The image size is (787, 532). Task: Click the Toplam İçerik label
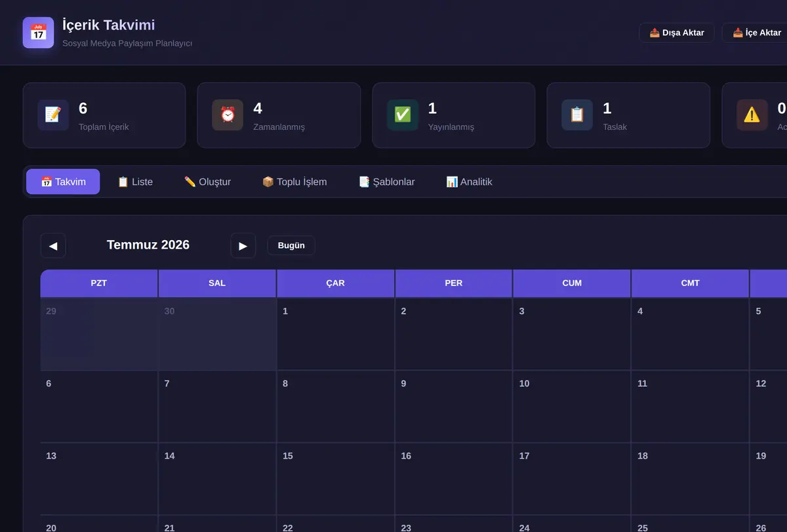[104, 127]
